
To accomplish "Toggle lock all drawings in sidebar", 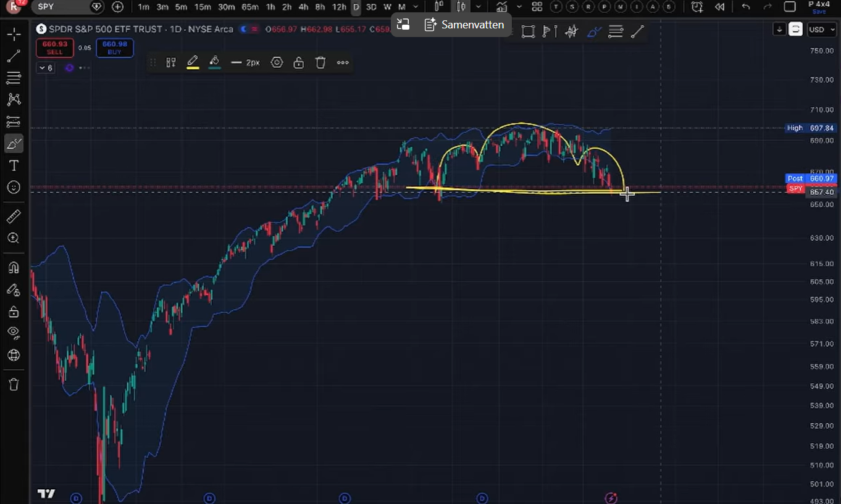I will [13, 312].
